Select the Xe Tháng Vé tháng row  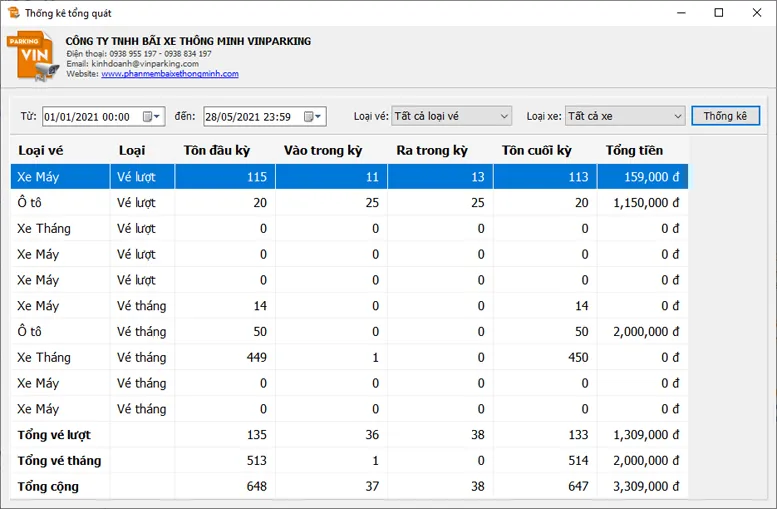coord(300,358)
